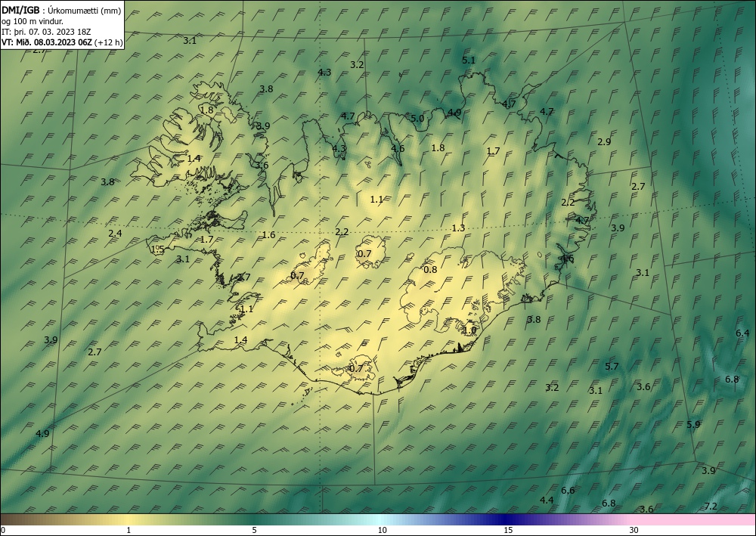756x536 pixels.
Task: Click the title 'DMI/IGB : Úrkomumætti (mm)'
Action: [61, 11]
